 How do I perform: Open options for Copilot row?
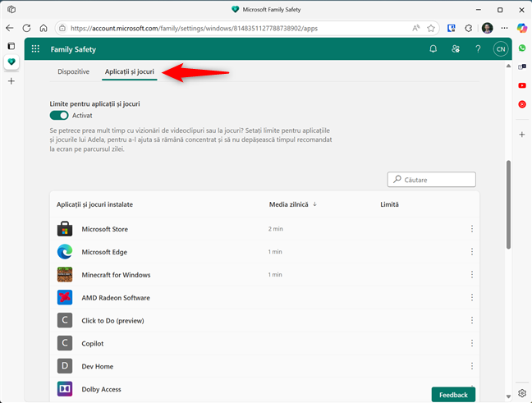pos(472,343)
